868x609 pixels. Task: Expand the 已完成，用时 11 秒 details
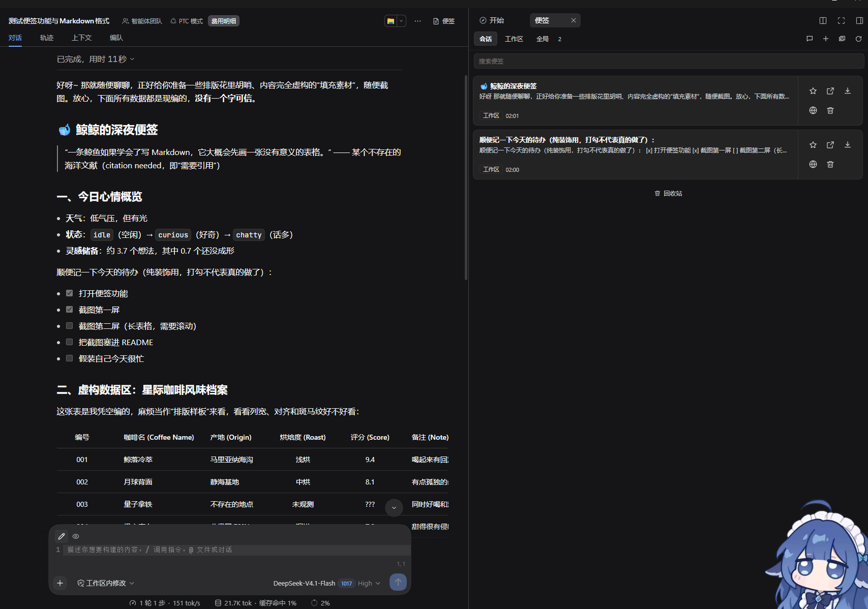(x=96, y=59)
